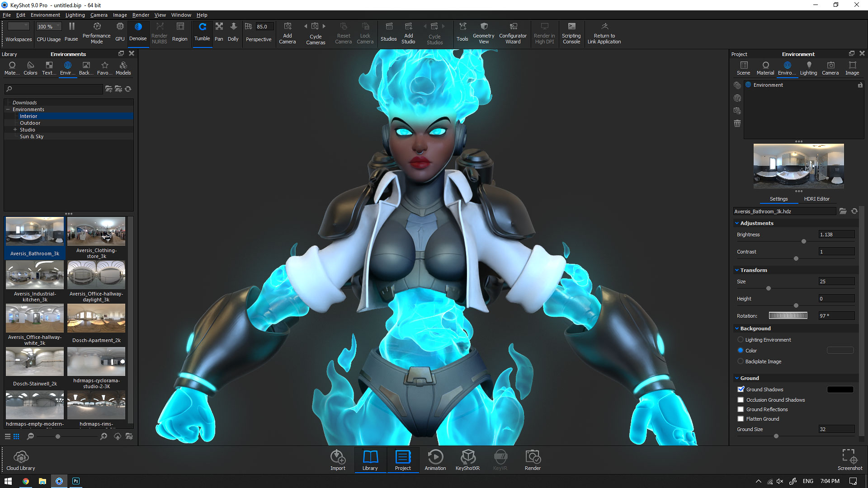Open the Geometry View
Screen dimensions: 868x488
[484, 33]
